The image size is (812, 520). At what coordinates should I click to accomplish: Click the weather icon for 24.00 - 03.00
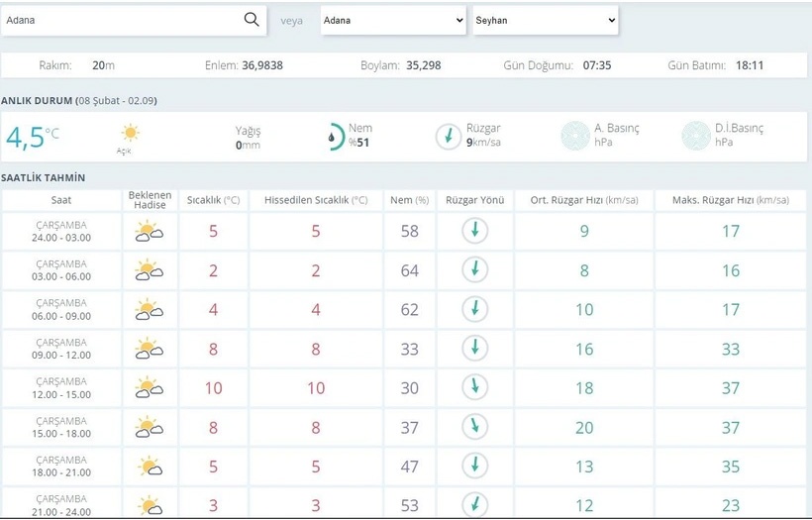pyautogui.click(x=150, y=232)
